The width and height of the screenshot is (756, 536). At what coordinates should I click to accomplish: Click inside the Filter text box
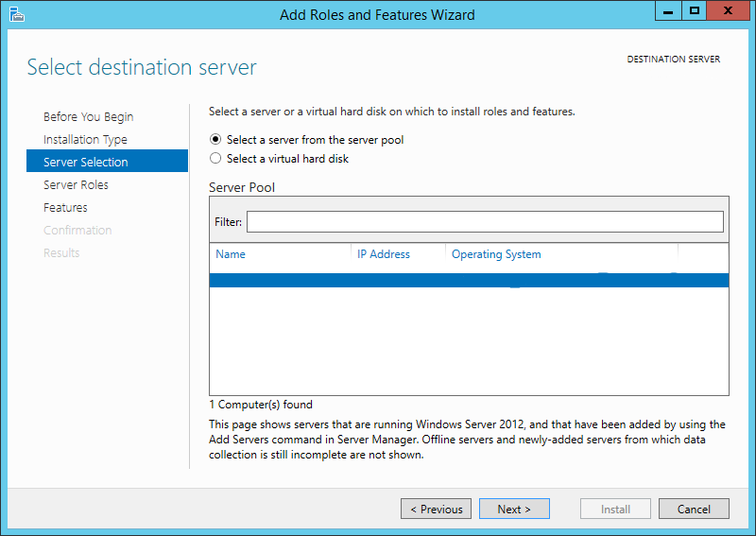485,221
